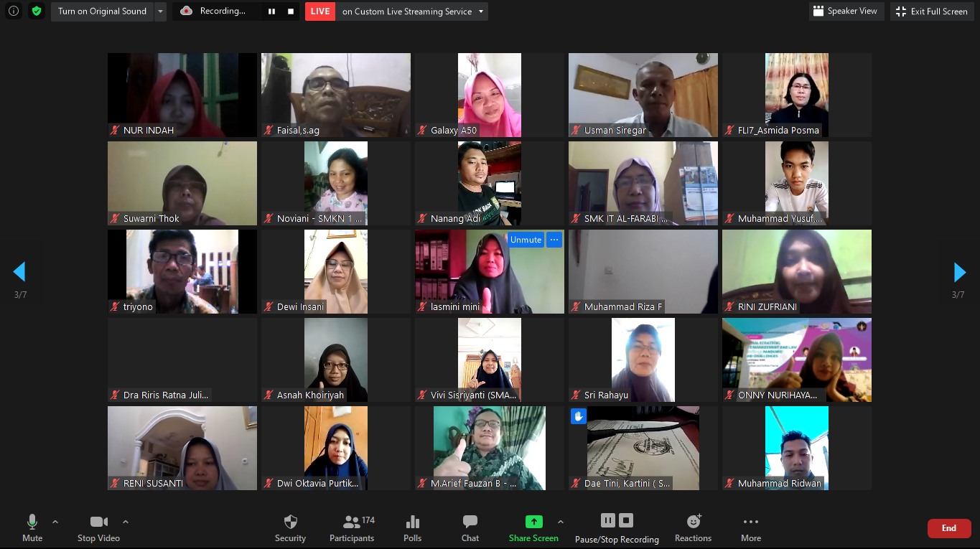Open the Custom Live Streaming Service dropdown

[481, 11]
